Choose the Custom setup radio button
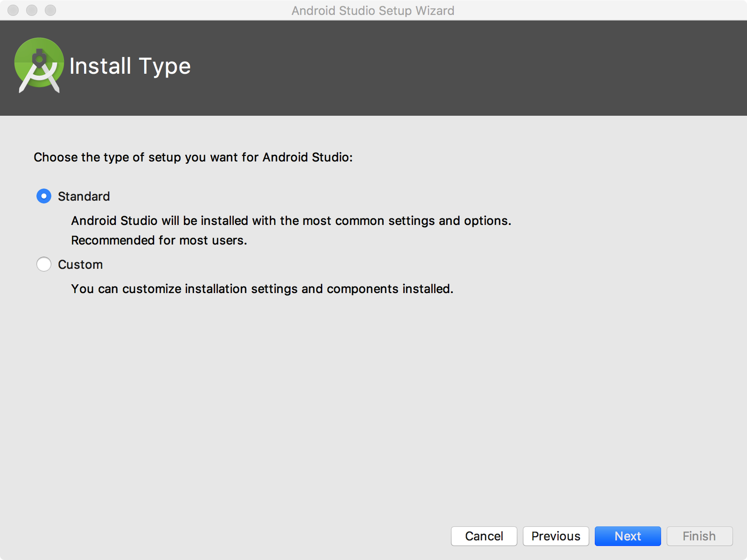The width and height of the screenshot is (747, 560). tap(44, 264)
